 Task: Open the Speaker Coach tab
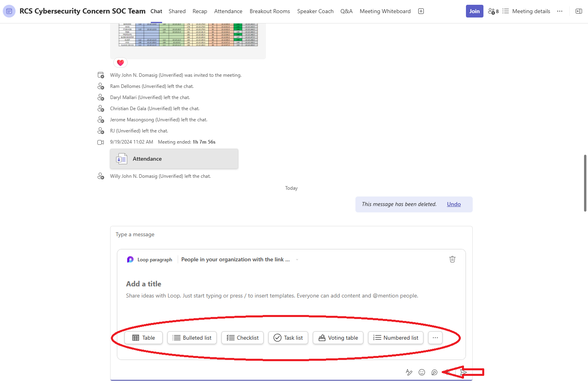315,11
